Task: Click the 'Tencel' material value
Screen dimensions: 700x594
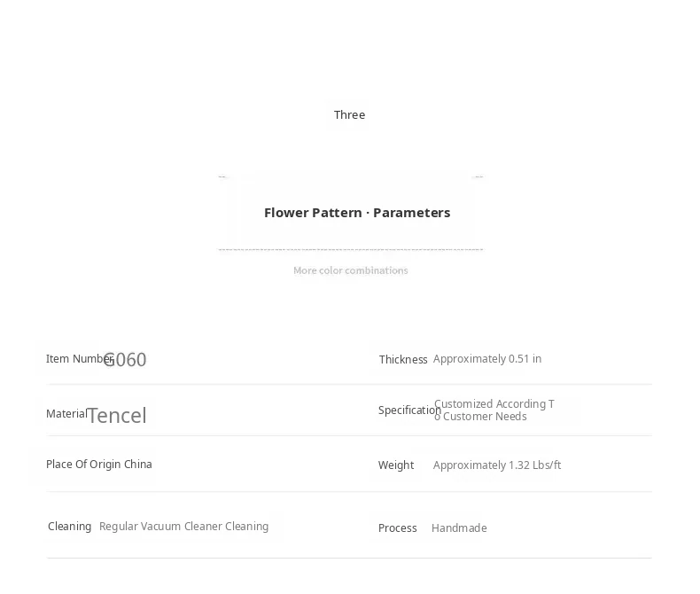Action: coord(116,416)
